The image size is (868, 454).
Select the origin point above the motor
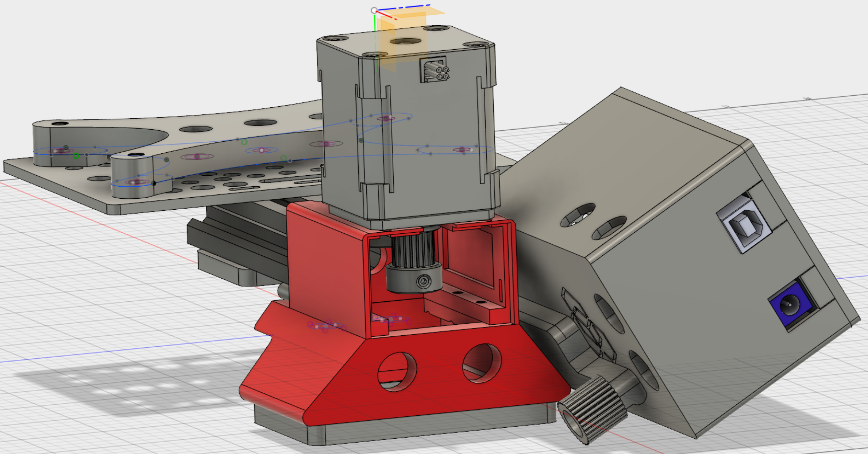click(x=374, y=10)
